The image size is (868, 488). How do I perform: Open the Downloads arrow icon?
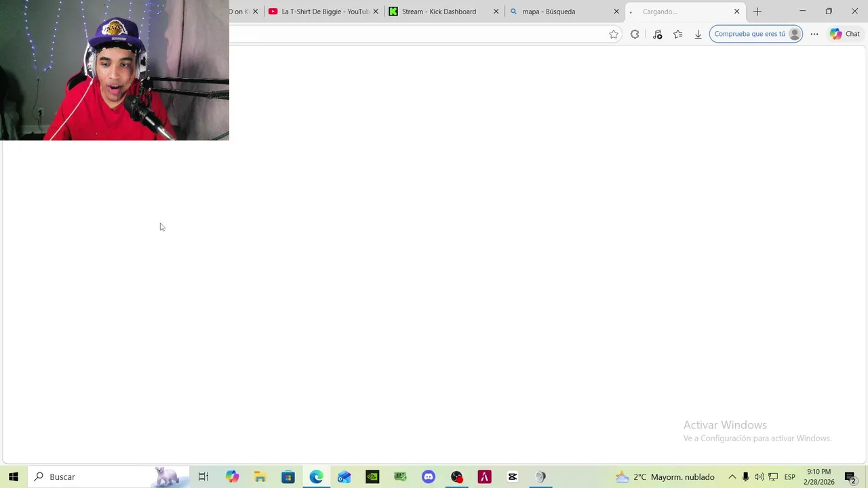698,34
